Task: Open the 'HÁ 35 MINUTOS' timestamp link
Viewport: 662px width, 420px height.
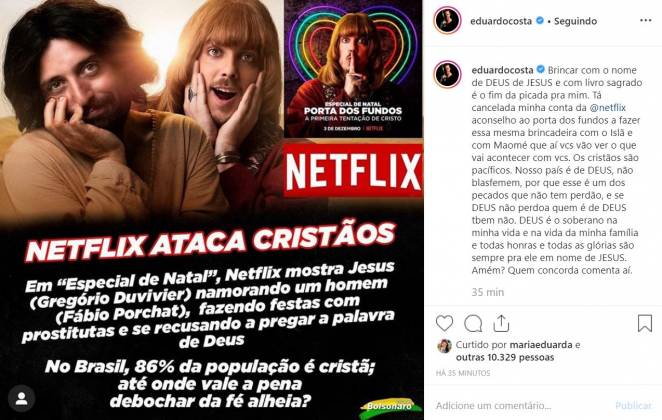Action: pyautogui.click(x=463, y=373)
